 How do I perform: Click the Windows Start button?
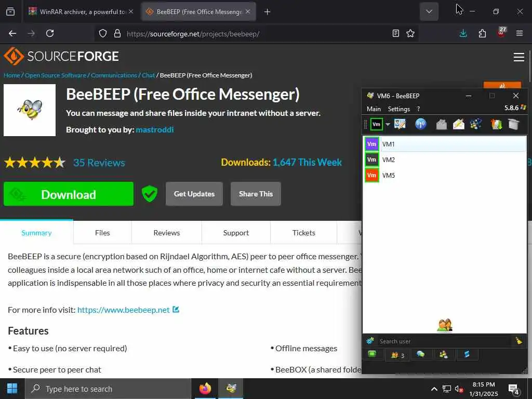[x=12, y=388]
